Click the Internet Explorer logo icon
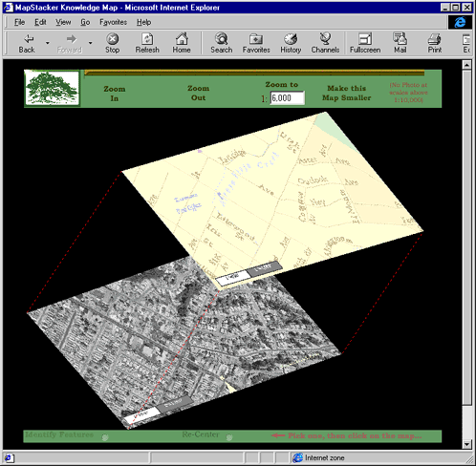Viewport: 476px width, 466px height. click(x=460, y=22)
